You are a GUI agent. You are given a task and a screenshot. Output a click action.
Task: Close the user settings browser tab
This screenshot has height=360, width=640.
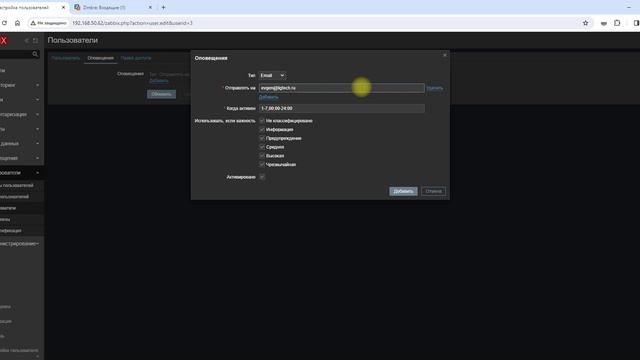coord(63,7)
